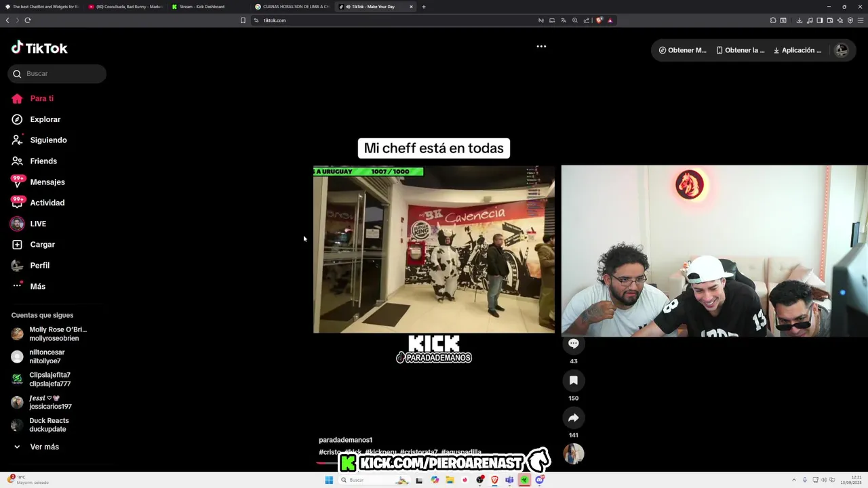Open the taskbar clock showing 12:21
Image resolution: width=868 pixels, height=488 pixels.
851,480
